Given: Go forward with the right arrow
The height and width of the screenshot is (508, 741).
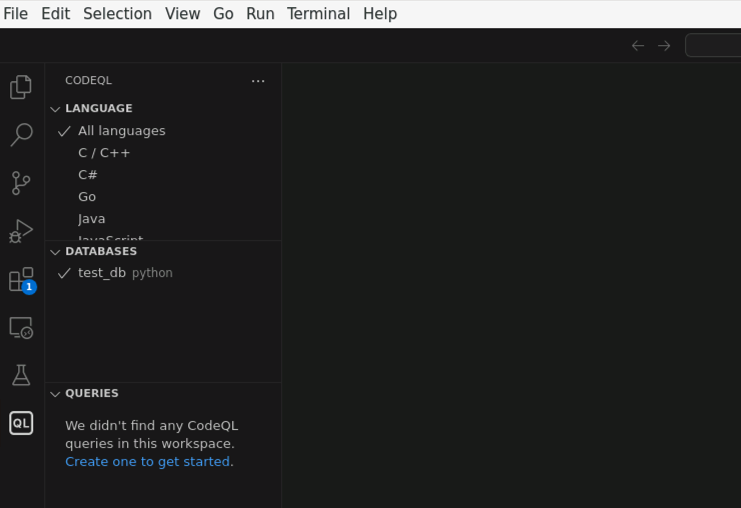Looking at the screenshot, I should pos(664,46).
